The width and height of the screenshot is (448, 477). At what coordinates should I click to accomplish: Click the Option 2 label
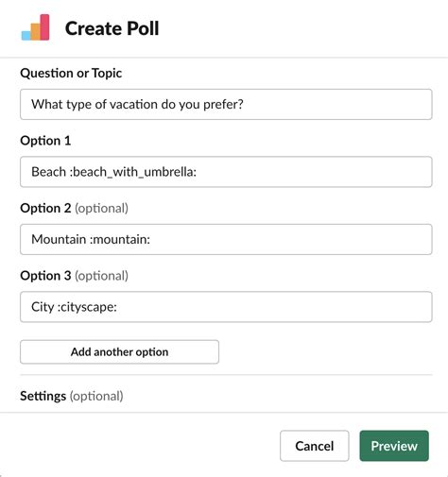[45, 208]
